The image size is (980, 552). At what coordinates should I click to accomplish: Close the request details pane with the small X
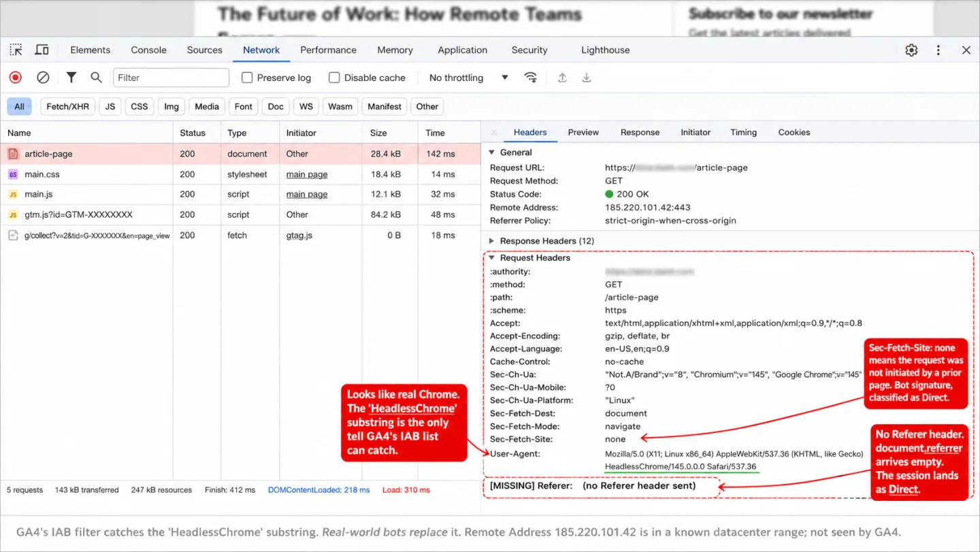pyautogui.click(x=494, y=132)
